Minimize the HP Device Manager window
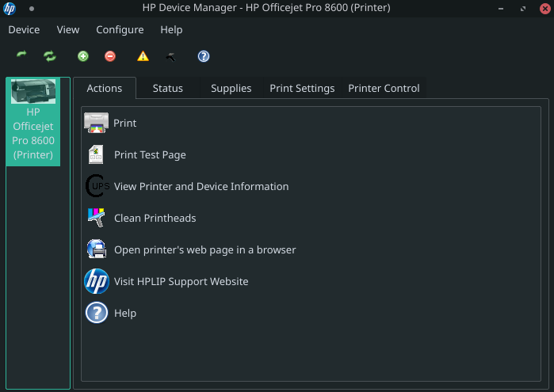The height and width of the screenshot is (392, 554). (501, 9)
